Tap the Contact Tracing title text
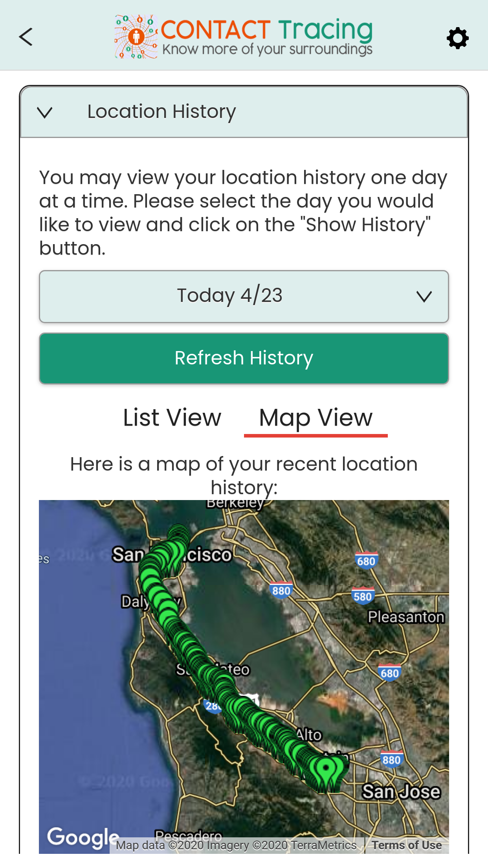488x868 pixels. coord(266,30)
